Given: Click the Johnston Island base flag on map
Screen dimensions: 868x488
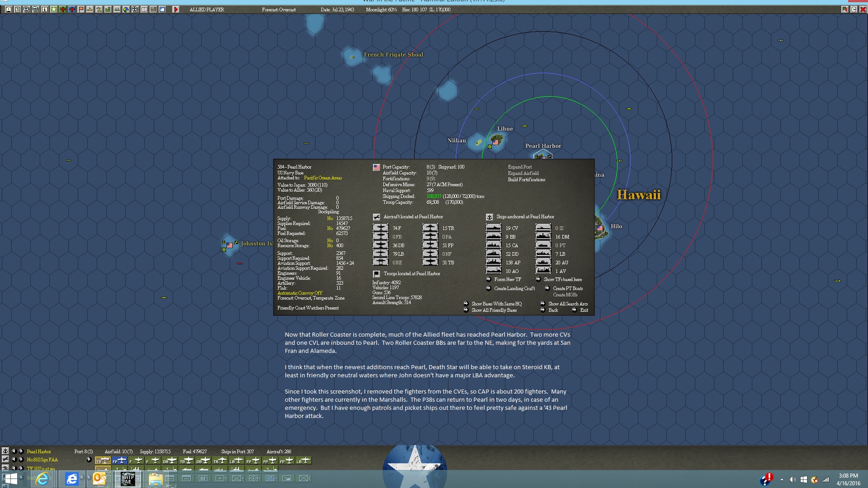Looking at the screenshot, I should (230, 245).
